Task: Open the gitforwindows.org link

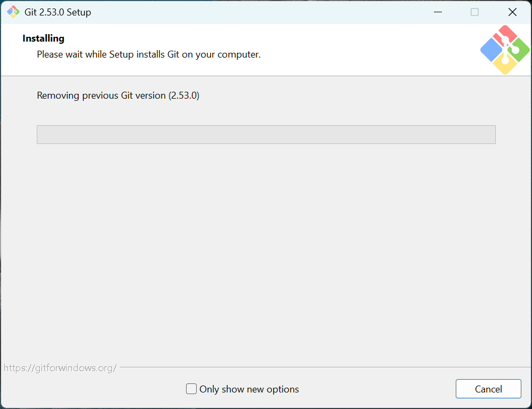Action: click(x=60, y=368)
